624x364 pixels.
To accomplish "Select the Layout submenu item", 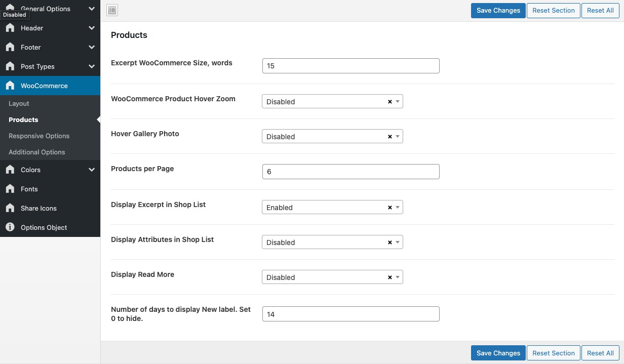I will (50, 103).
